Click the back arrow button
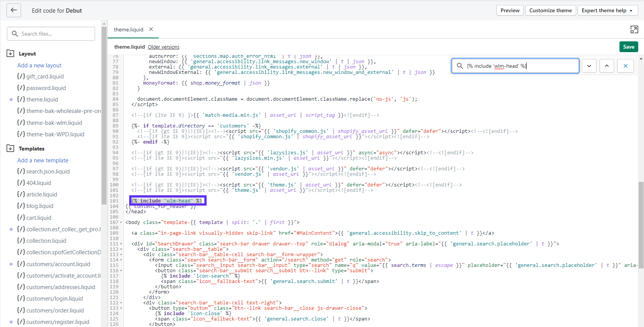Image resolution: width=644 pixels, height=327 pixels. click(x=14, y=10)
